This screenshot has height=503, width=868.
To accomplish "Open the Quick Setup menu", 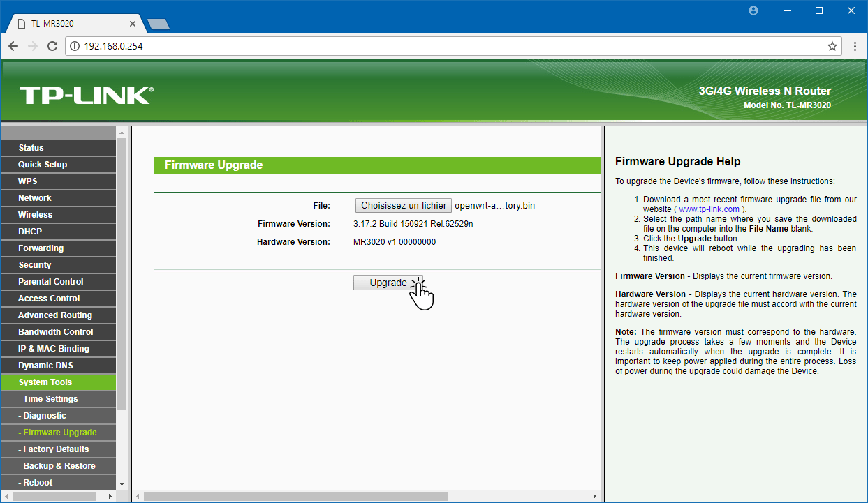I will point(58,165).
